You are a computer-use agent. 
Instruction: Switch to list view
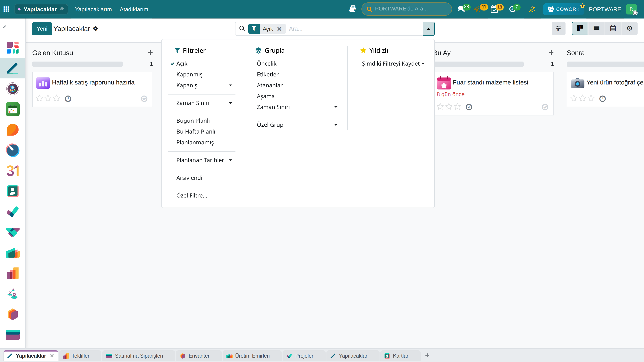(597, 28)
